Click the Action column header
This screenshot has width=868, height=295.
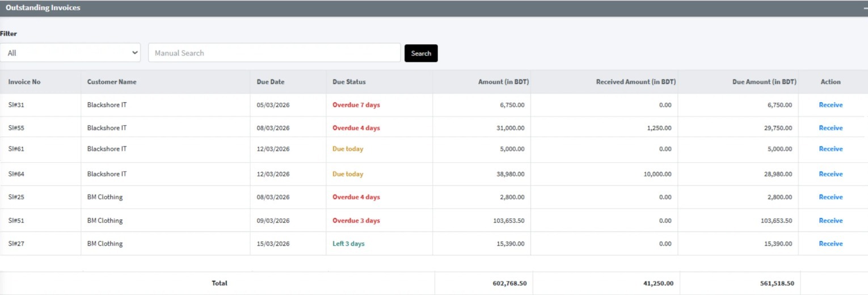coord(831,82)
